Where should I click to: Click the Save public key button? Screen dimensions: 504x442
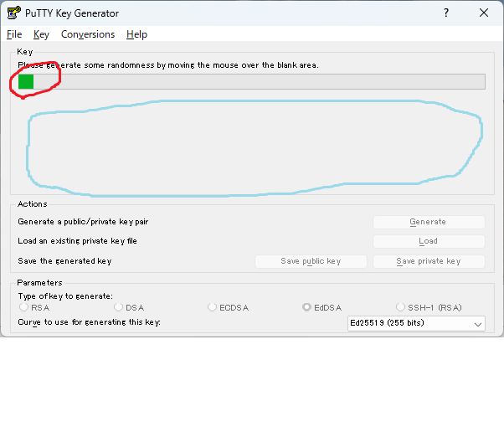coord(311,261)
